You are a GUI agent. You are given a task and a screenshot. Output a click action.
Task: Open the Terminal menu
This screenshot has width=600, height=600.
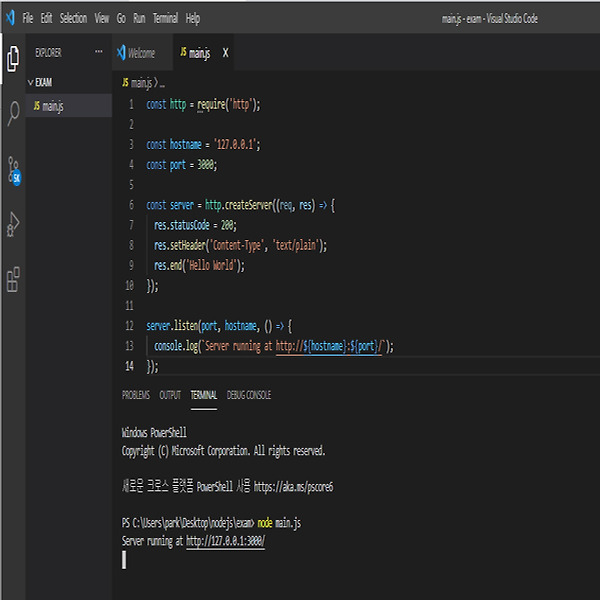click(165, 18)
